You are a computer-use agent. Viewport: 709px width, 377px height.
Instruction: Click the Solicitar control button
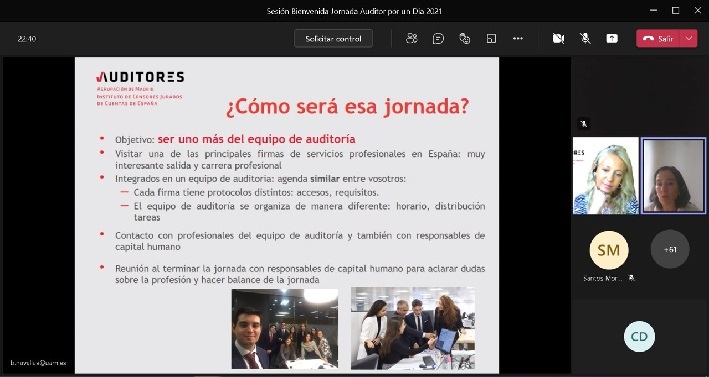[333, 39]
